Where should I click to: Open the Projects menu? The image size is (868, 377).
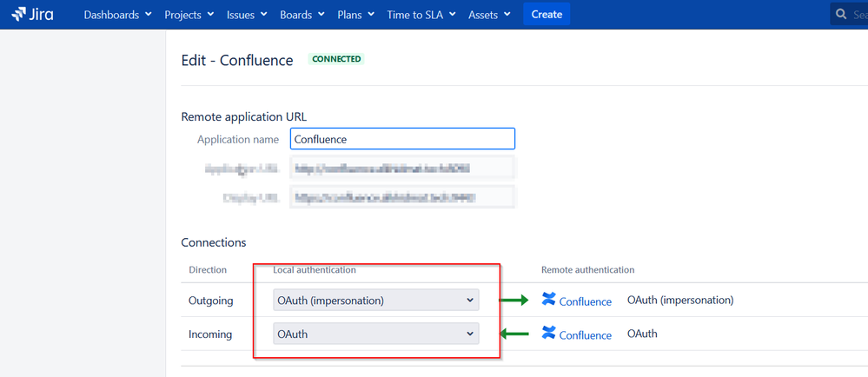click(189, 15)
